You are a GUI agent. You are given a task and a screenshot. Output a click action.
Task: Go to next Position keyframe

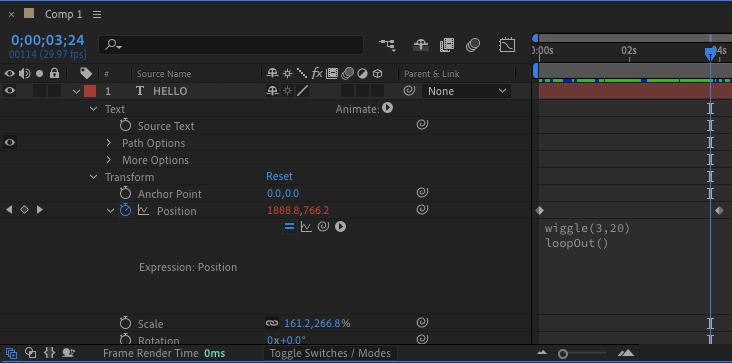[40, 210]
